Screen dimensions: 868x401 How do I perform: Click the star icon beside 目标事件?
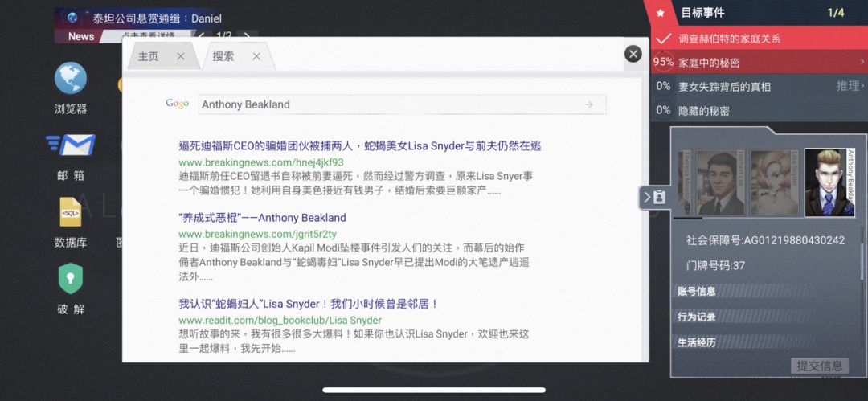click(660, 14)
